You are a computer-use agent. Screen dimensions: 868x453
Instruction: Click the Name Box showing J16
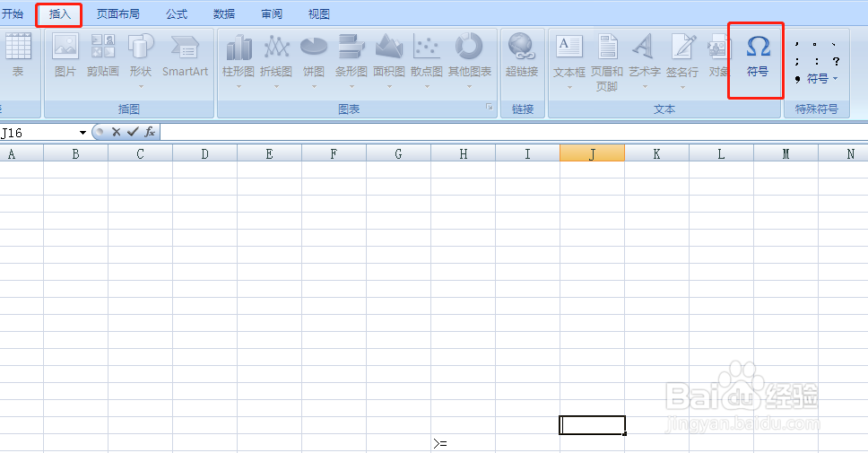tap(39, 133)
